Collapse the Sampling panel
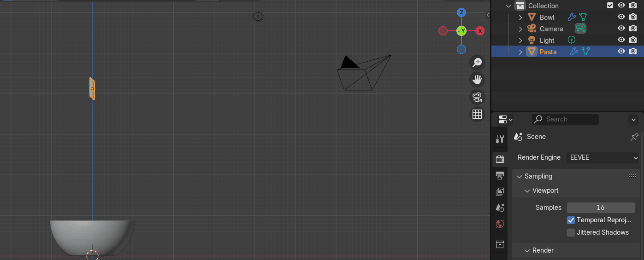The width and height of the screenshot is (644, 260). click(x=520, y=176)
